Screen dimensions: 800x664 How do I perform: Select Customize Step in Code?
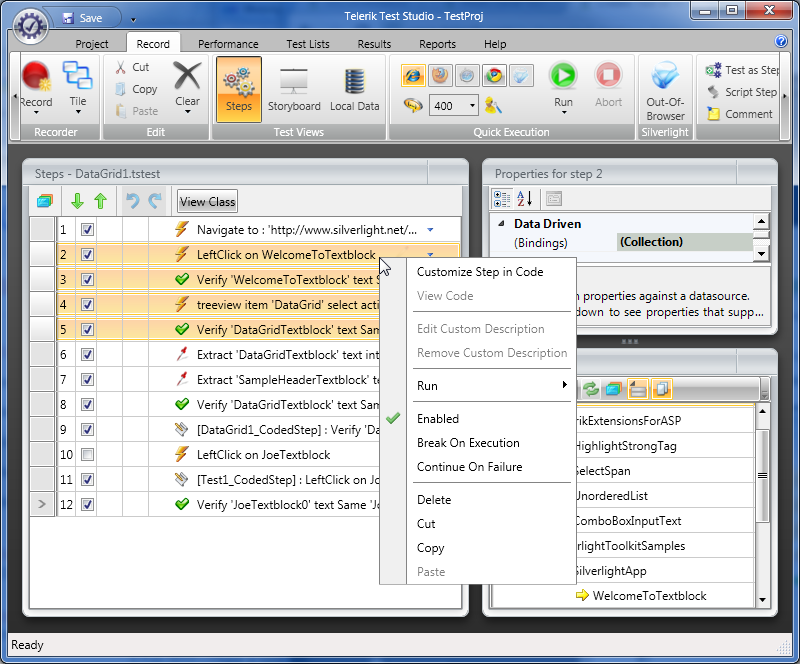pos(480,272)
